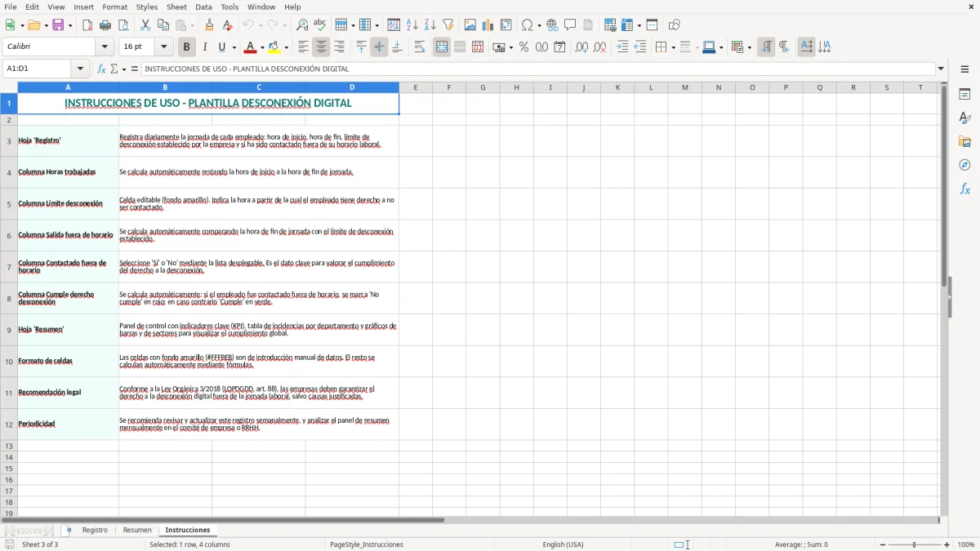Screen dimensions: 980x551
Task: Export directly as PDF icon
Action: (87, 25)
